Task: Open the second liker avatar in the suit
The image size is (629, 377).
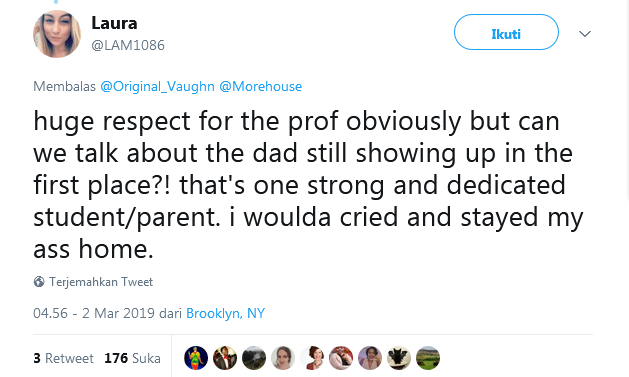Action: click(225, 358)
